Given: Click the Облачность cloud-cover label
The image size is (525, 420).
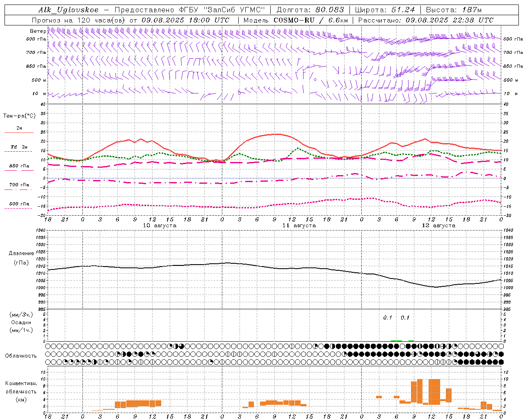Looking at the screenshot, I should point(21,356).
